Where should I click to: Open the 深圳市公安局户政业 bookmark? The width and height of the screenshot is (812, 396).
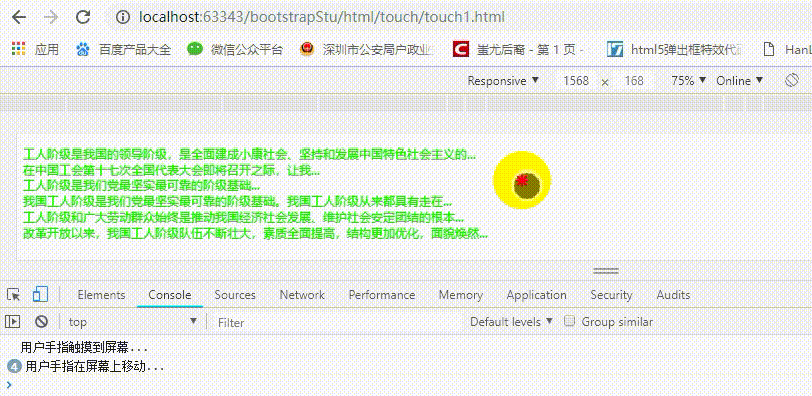366,50
